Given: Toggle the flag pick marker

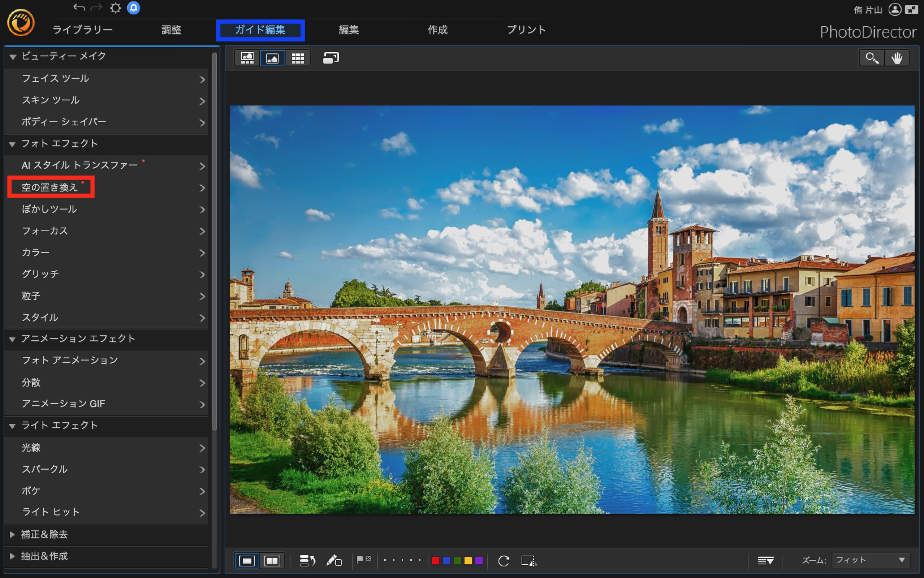Looking at the screenshot, I should point(359,560).
